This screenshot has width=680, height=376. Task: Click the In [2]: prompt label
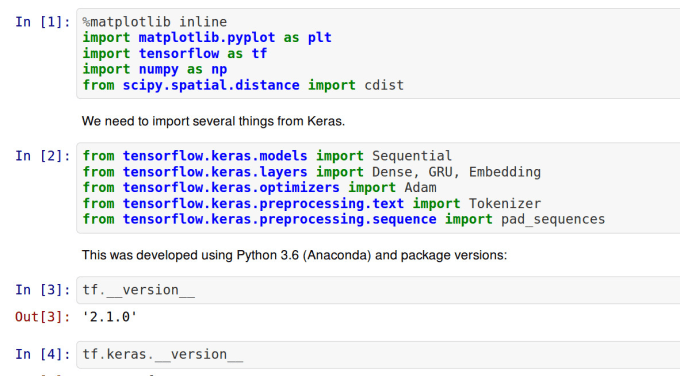coord(42,156)
